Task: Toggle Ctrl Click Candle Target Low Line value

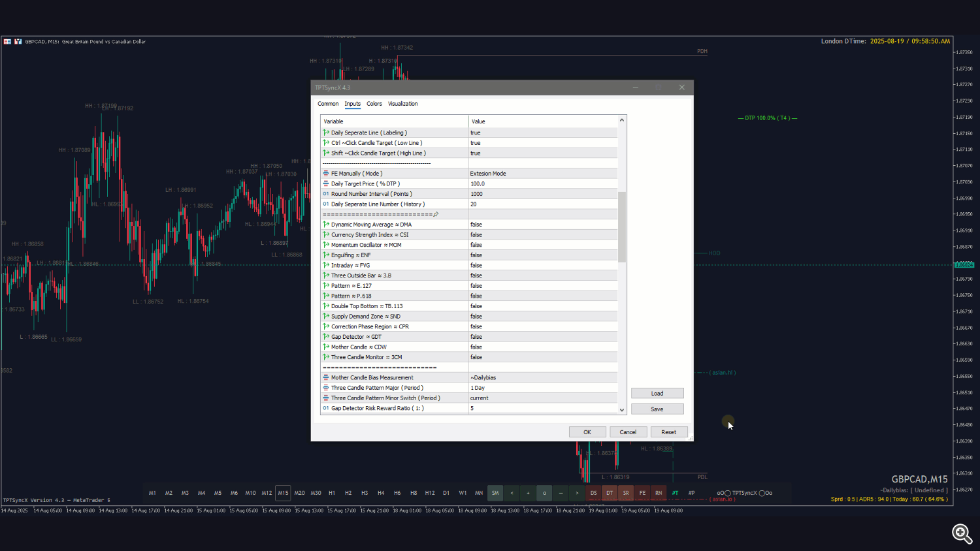Action: 543,143
